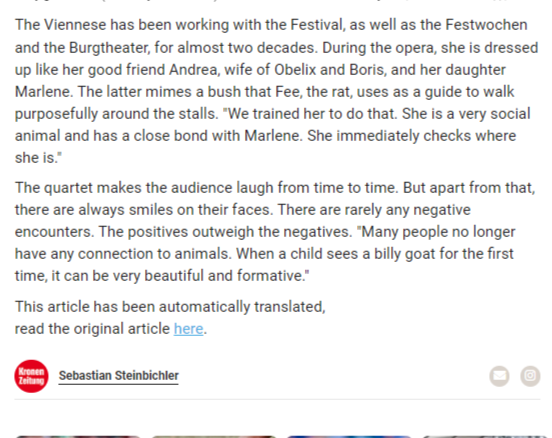This screenshot has height=438, width=552.
Task: Click the word 'Festwochen' in first paragraph
Action: pos(486,25)
